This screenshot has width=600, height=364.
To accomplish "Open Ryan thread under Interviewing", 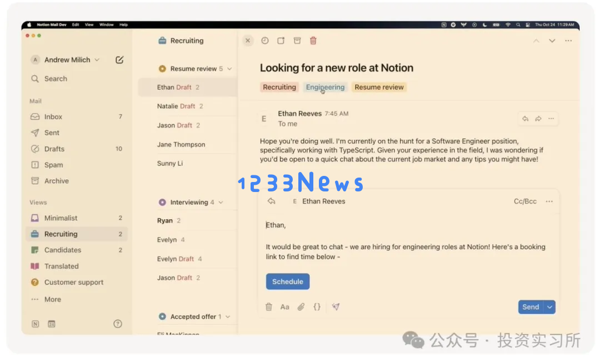I will 188,221.
